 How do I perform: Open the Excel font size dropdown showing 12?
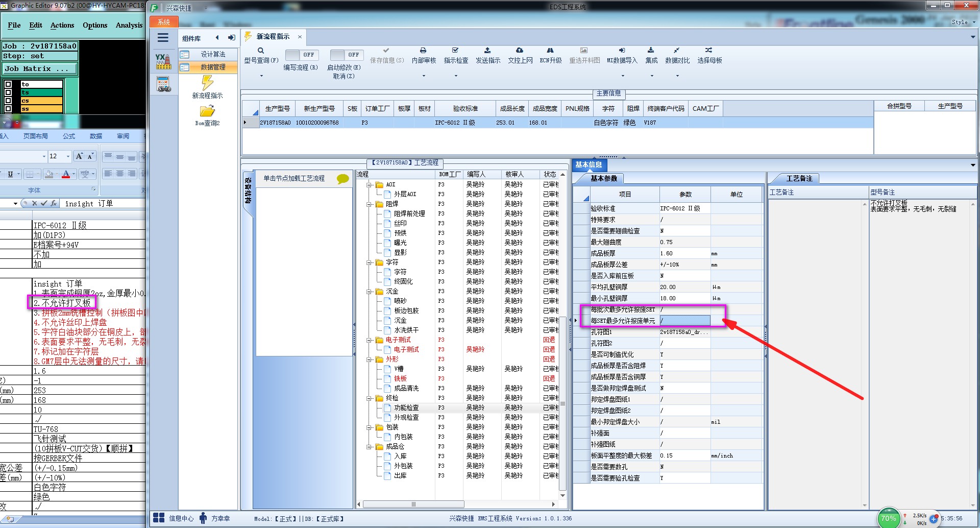pyautogui.click(x=68, y=156)
